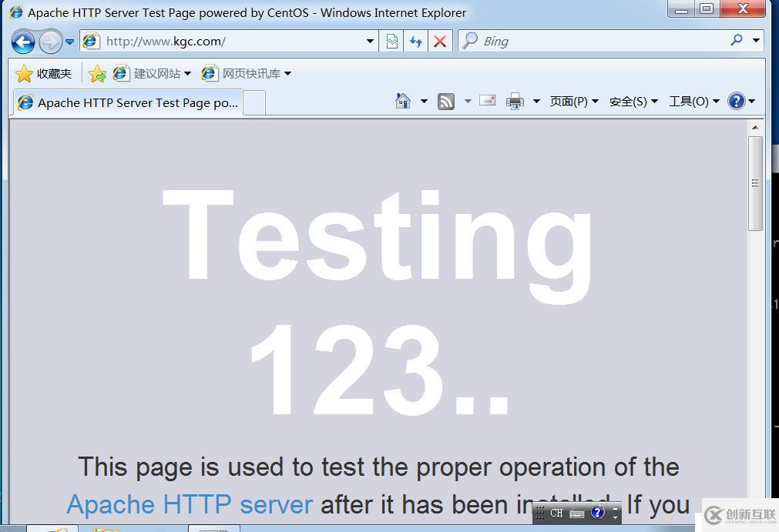Click the address bar showing www.kgc.com

click(x=229, y=42)
